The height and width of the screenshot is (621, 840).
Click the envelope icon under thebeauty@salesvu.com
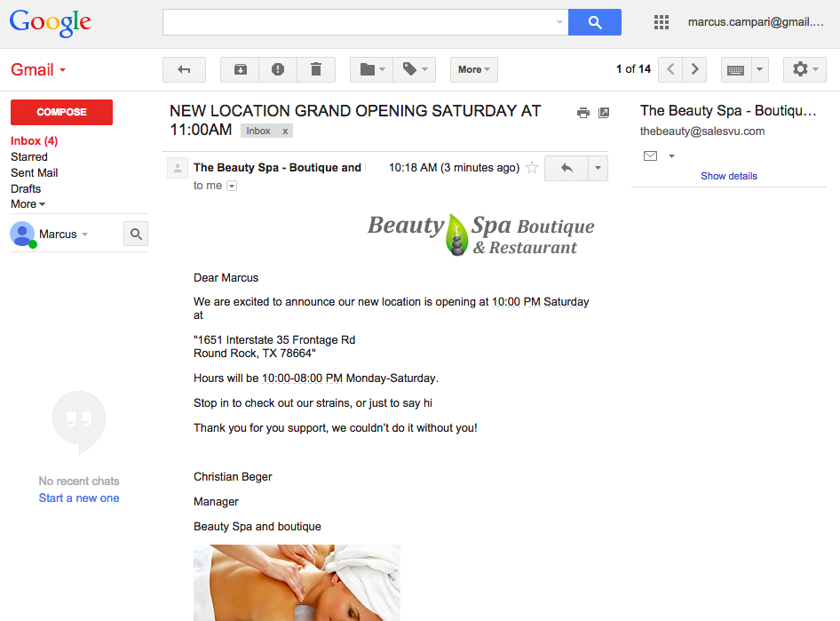650,156
